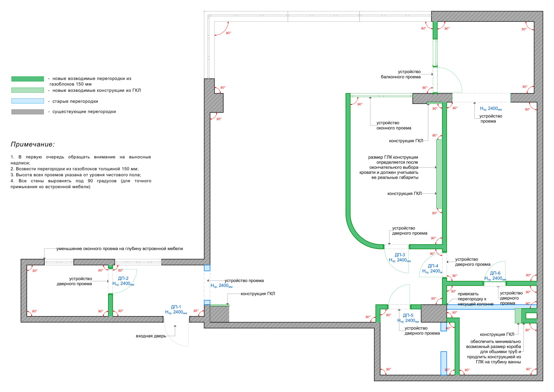
Task: Click the light green ГКЛ legend swatch
Action: [x=28, y=90]
